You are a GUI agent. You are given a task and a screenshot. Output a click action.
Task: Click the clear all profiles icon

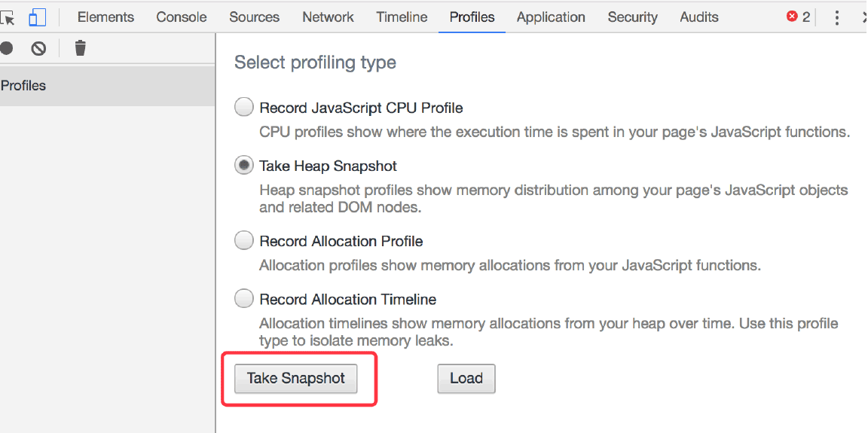pos(38,49)
